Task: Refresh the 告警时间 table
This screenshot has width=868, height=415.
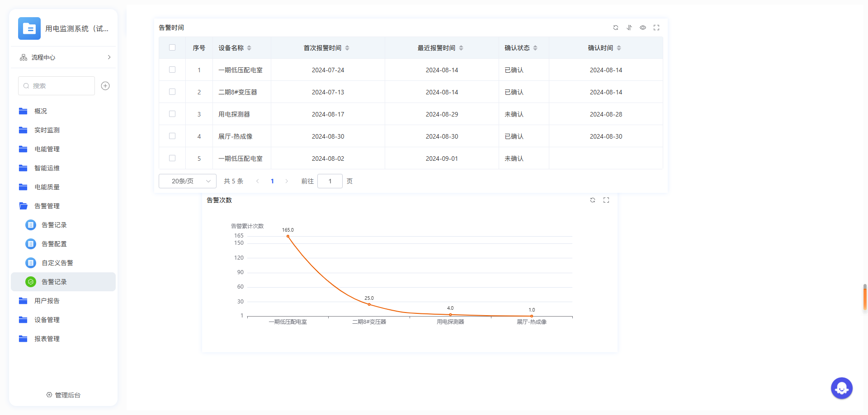Action: coord(615,28)
